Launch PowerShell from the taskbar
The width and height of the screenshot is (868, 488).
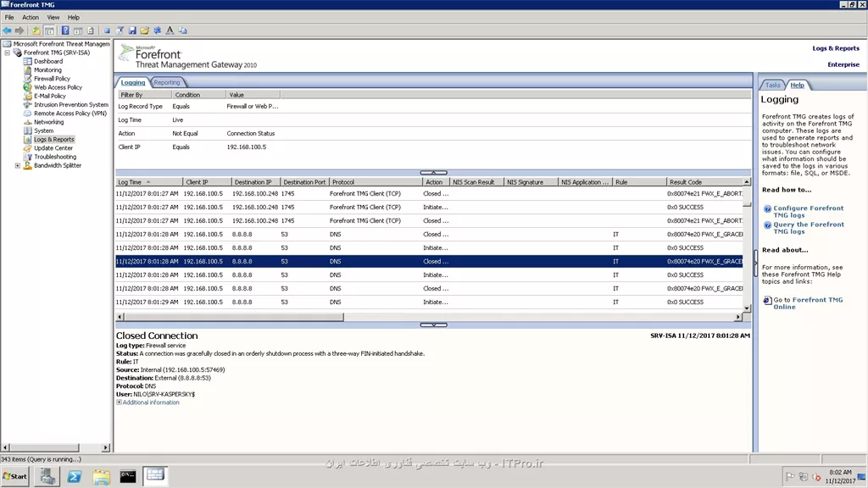coord(75,476)
